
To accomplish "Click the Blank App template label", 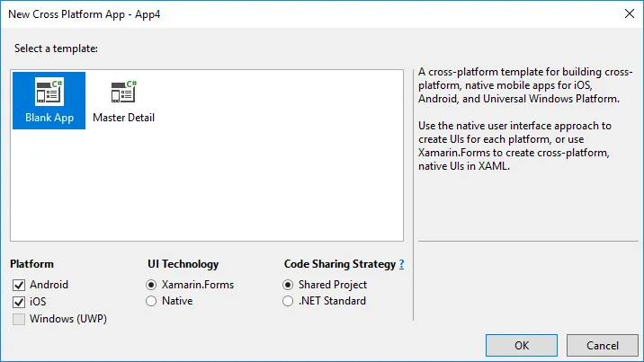I will (49, 119).
